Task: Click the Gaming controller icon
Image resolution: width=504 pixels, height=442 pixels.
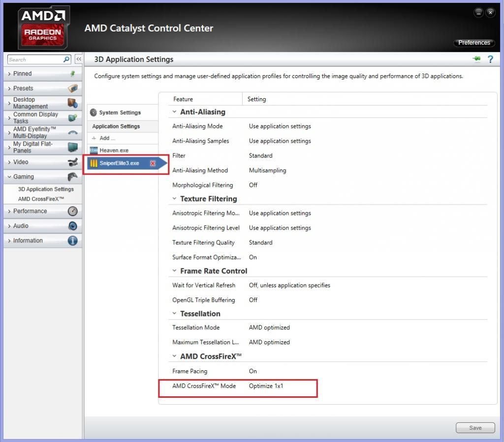Action: (73, 177)
